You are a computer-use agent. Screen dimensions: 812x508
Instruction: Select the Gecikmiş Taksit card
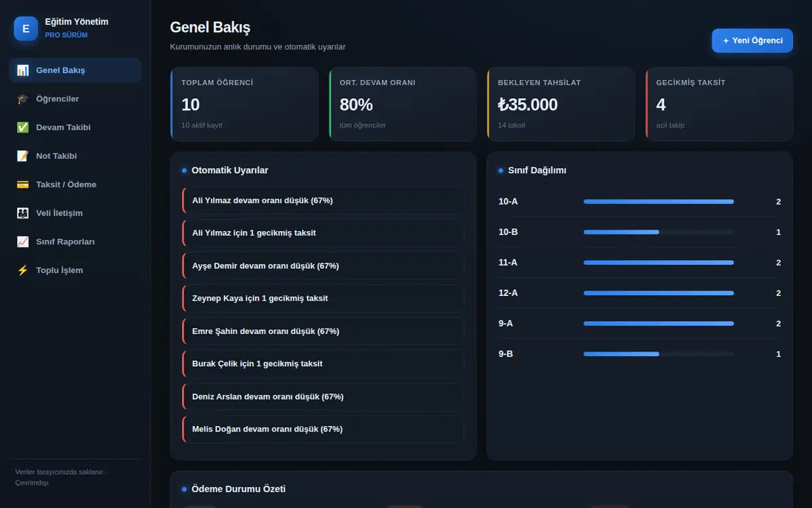[x=719, y=104]
